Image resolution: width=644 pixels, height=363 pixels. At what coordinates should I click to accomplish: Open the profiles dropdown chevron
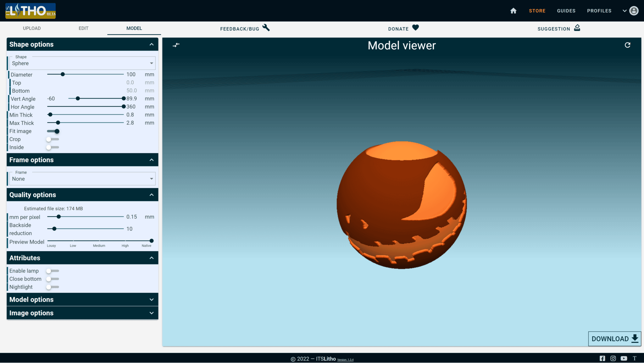click(x=625, y=11)
